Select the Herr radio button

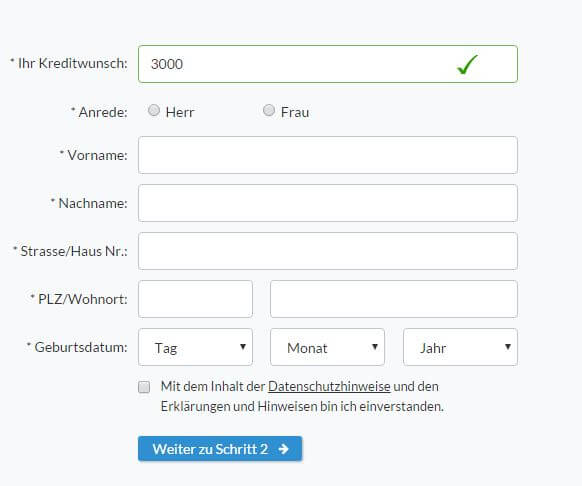point(154,110)
